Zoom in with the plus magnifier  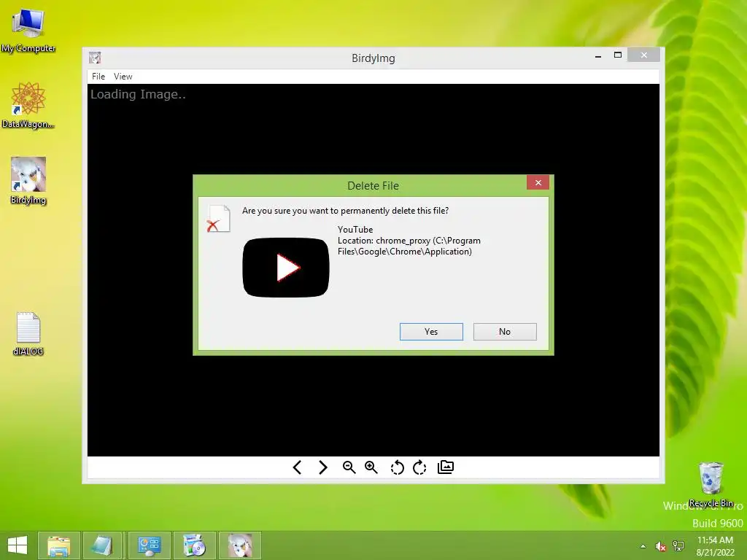371,467
